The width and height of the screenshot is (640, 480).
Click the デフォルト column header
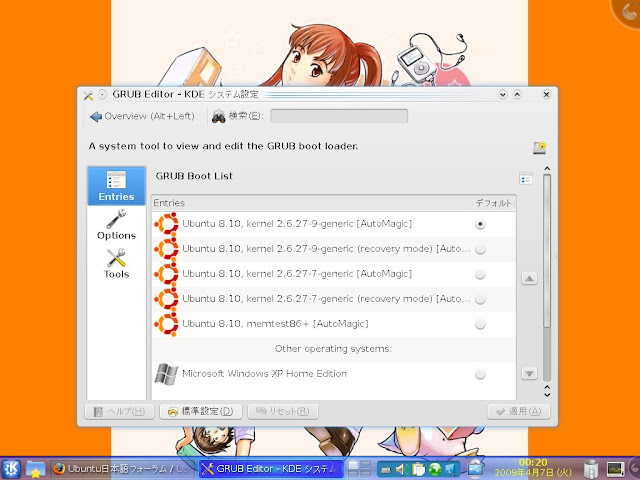(x=493, y=203)
